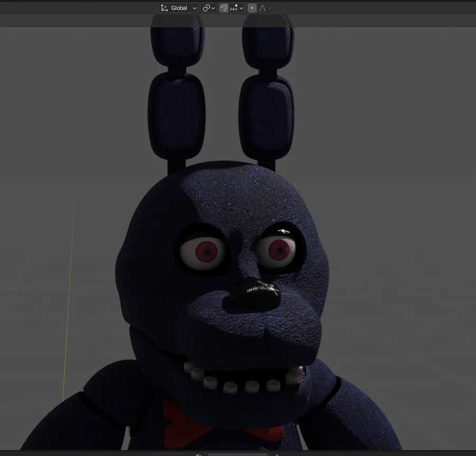The width and height of the screenshot is (476, 456).
Task: Open the snapping options dropdown
Action: 237,8
